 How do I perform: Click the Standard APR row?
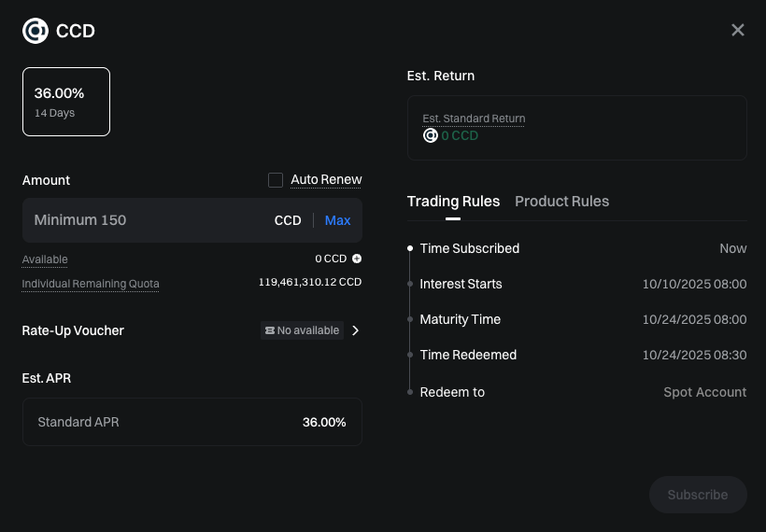(x=191, y=422)
